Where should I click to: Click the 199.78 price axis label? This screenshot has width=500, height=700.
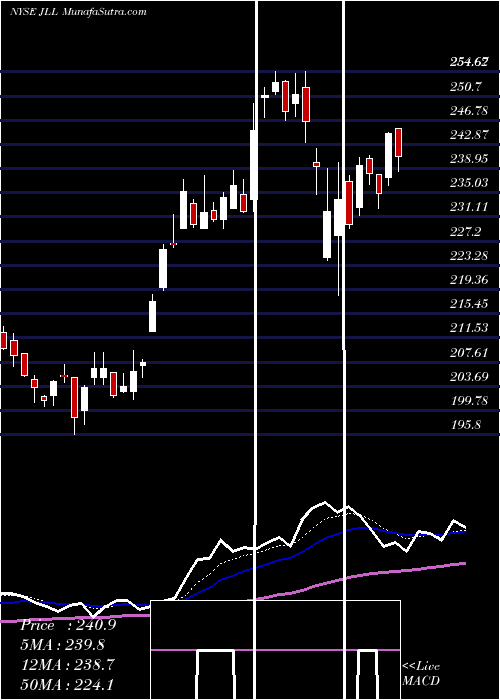(468, 400)
